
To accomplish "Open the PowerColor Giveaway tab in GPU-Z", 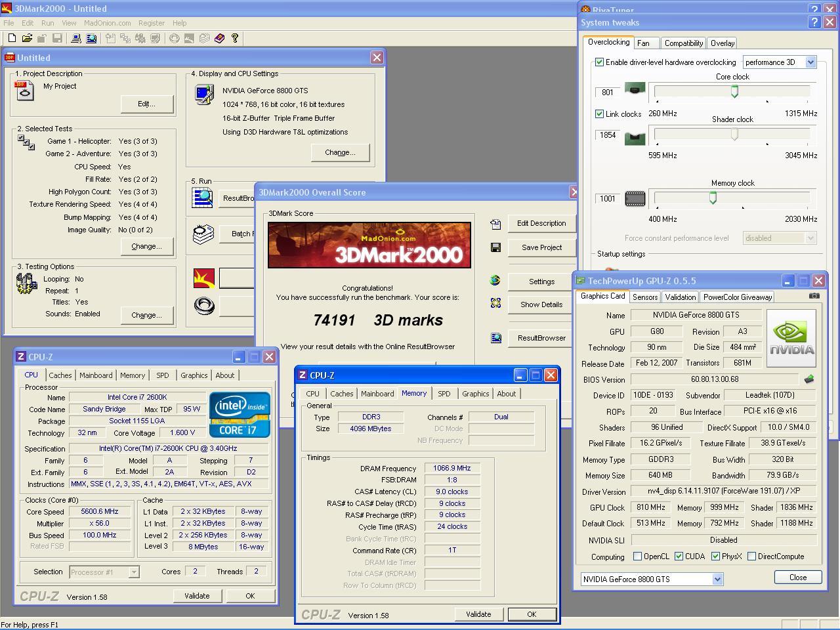I will pos(738,297).
